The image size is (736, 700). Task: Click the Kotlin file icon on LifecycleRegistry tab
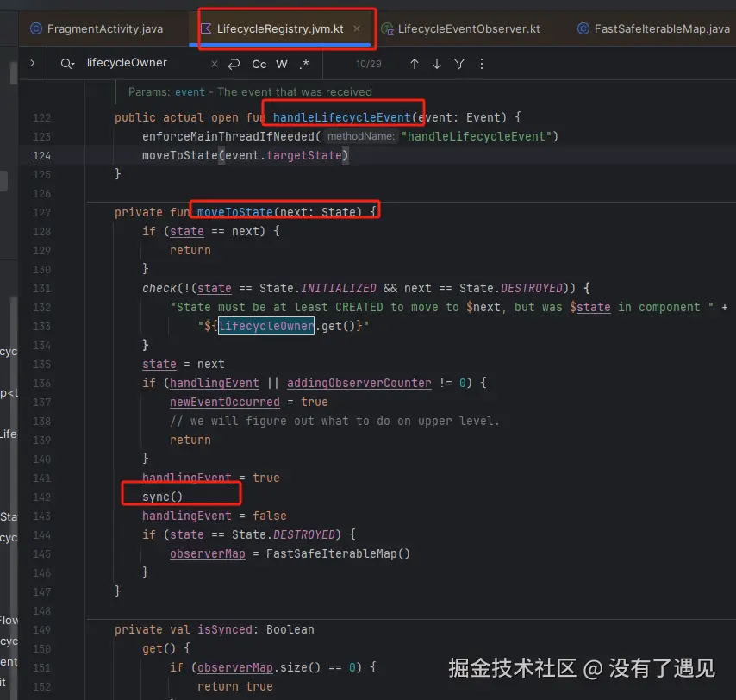pos(206,28)
